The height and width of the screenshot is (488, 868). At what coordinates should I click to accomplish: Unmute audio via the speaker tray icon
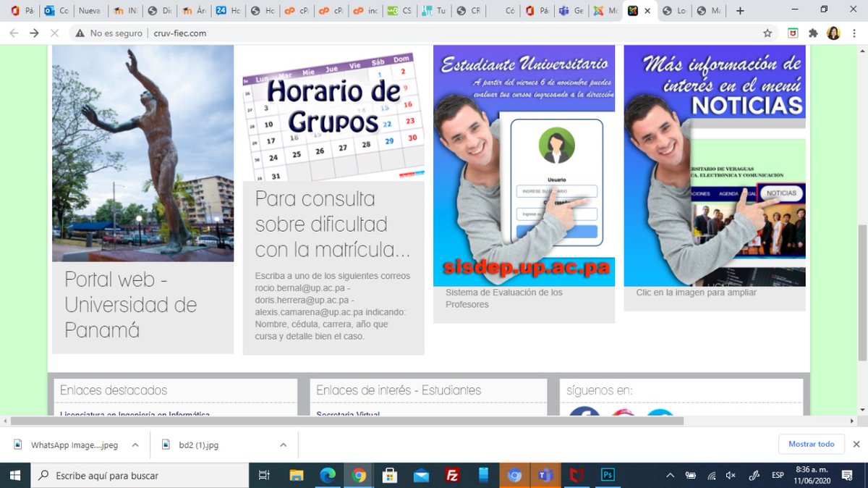tap(729, 476)
